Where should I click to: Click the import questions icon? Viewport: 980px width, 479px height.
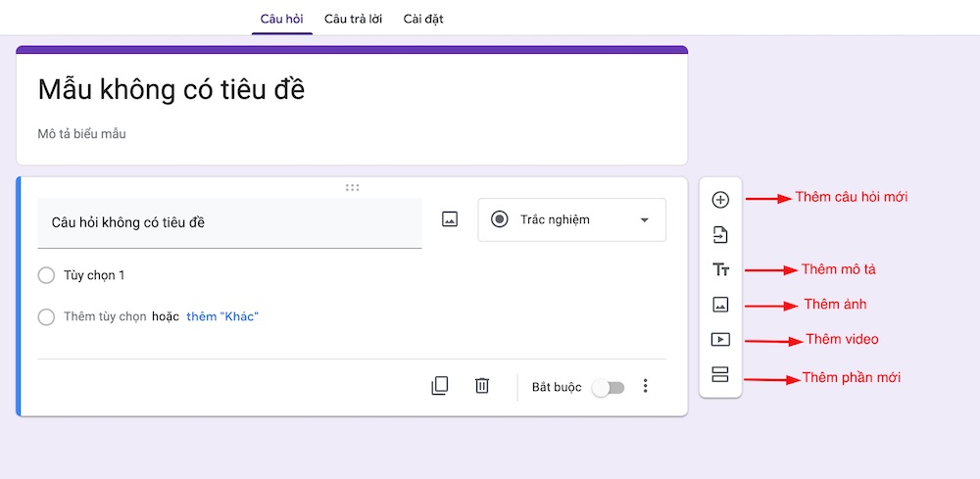720,235
